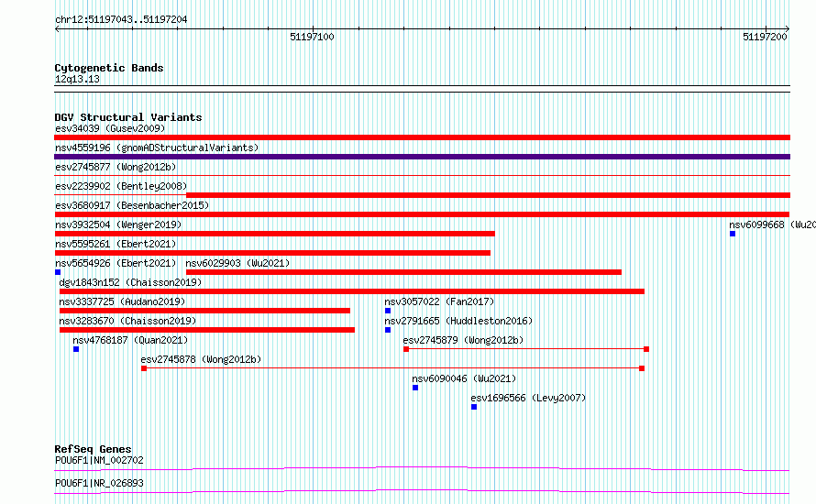The image size is (816, 504).
Task: Click the POU6F1|NM_002702 gene label
Action: click(99, 460)
